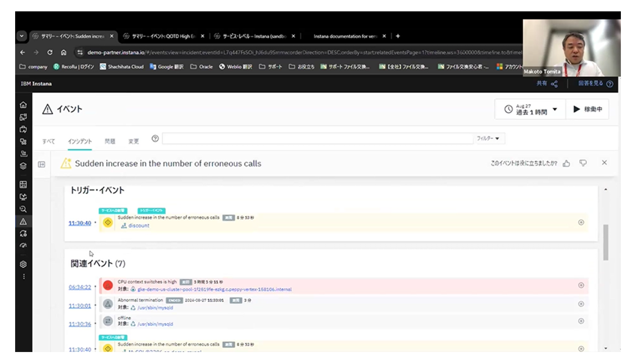
Task: Open the gke-demo-us-cluster host link
Action: (x=215, y=290)
